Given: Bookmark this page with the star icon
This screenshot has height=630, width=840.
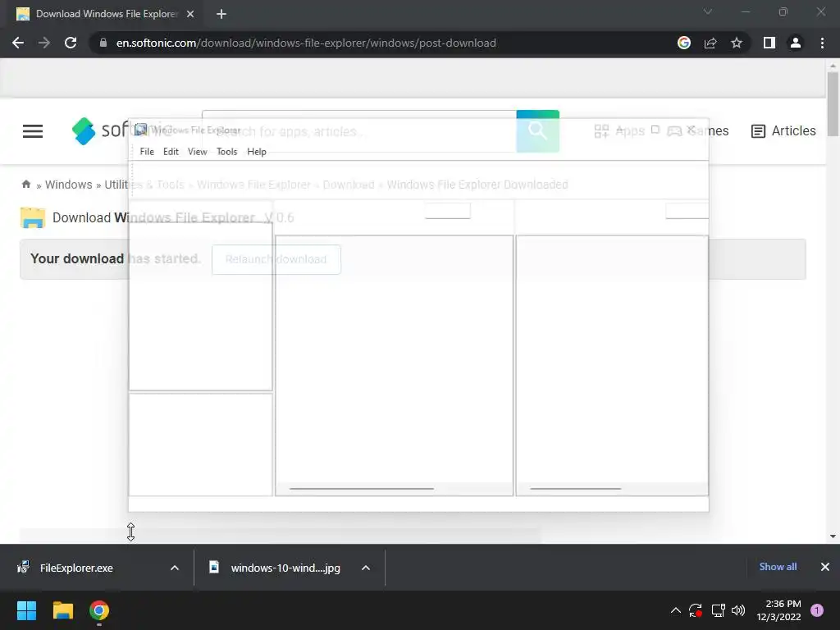Looking at the screenshot, I should coord(737,43).
